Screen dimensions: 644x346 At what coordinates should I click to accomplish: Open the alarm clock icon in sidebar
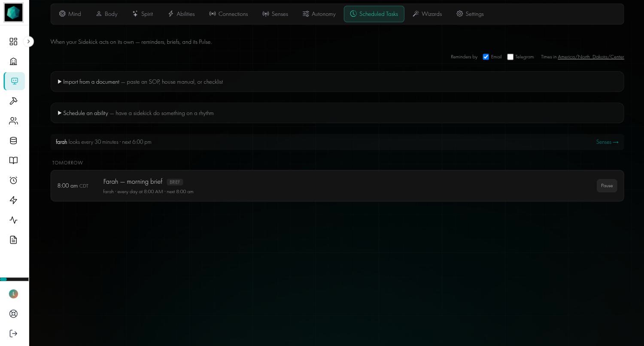(13, 180)
